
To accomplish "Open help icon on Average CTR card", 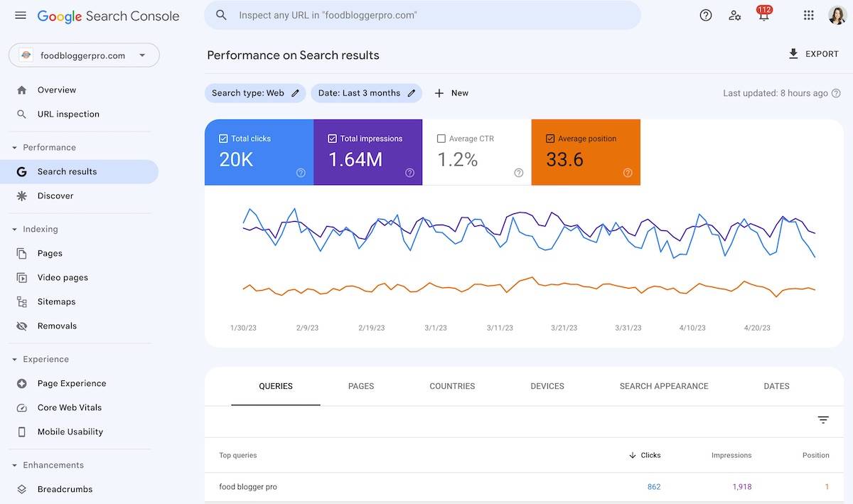I will pos(519,173).
